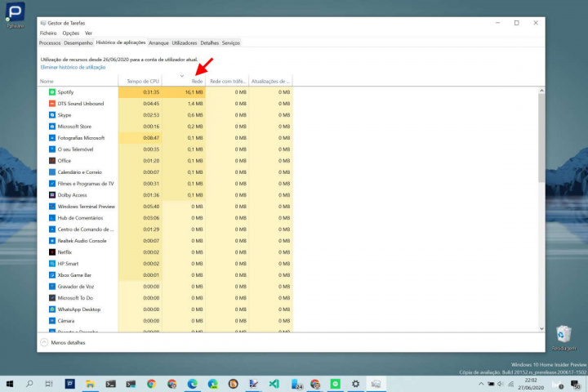Switch to the Arranque tab
Viewport: 588px width, 392px height.
tap(158, 42)
